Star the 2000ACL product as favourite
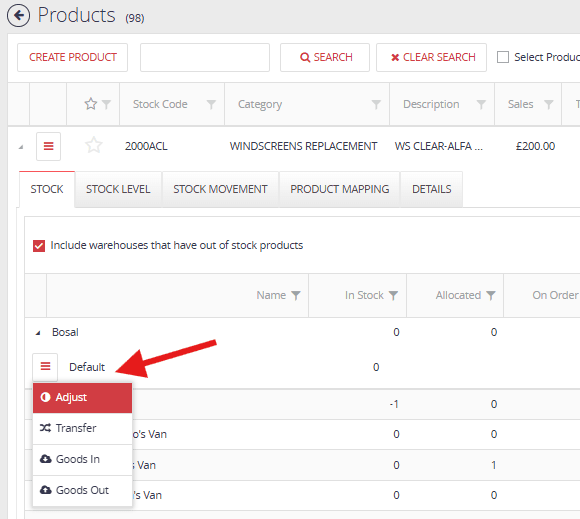This screenshot has width=580, height=519. point(94,145)
